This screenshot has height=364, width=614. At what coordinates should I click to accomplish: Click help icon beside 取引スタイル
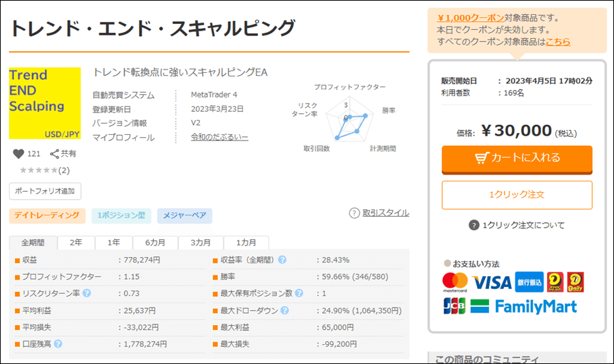[x=354, y=213]
